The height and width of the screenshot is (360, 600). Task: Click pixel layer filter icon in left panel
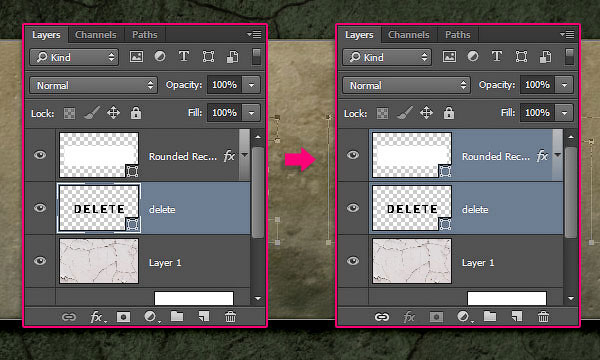pyautogui.click(x=136, y=57)
